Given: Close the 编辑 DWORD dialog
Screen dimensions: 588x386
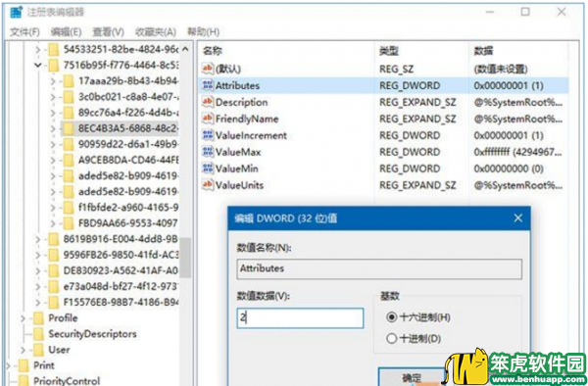Looking at the screenshot, I should pos(517,217).
